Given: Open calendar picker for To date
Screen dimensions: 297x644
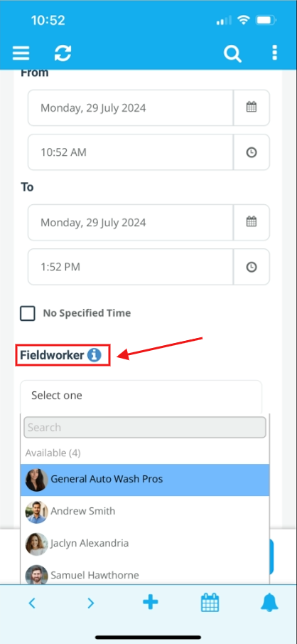Looking at the screenshot, I should click(x=252, y=222).
